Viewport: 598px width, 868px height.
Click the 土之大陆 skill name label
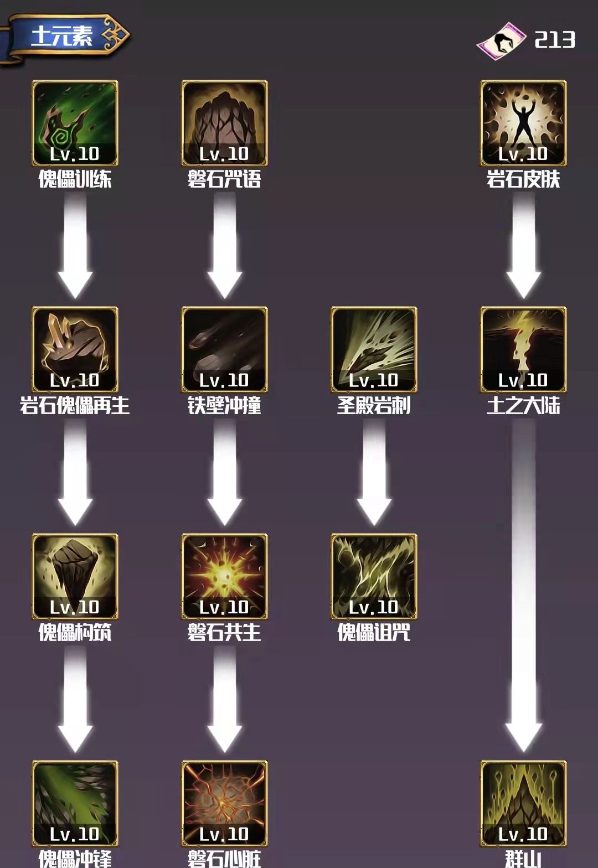point(523,406)
